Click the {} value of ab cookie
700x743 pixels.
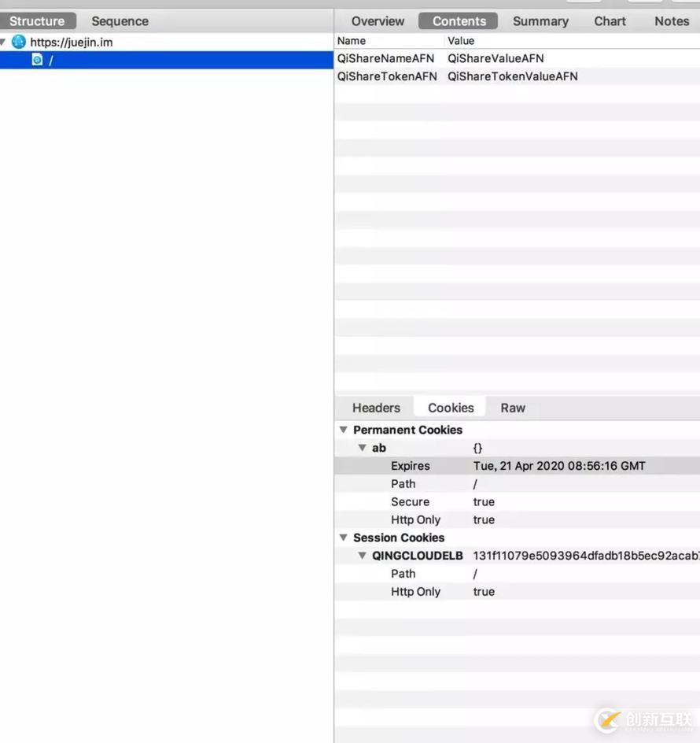coord(477,448)
